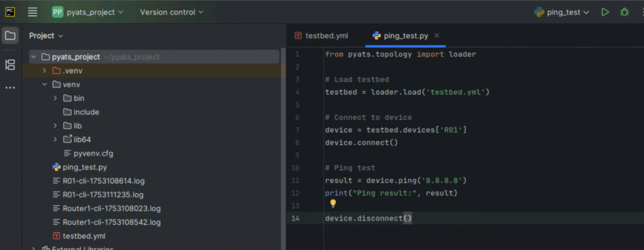Open the pyats_project dropdown
This screenshot has width=644, height=250.
(x=87, y=13)
